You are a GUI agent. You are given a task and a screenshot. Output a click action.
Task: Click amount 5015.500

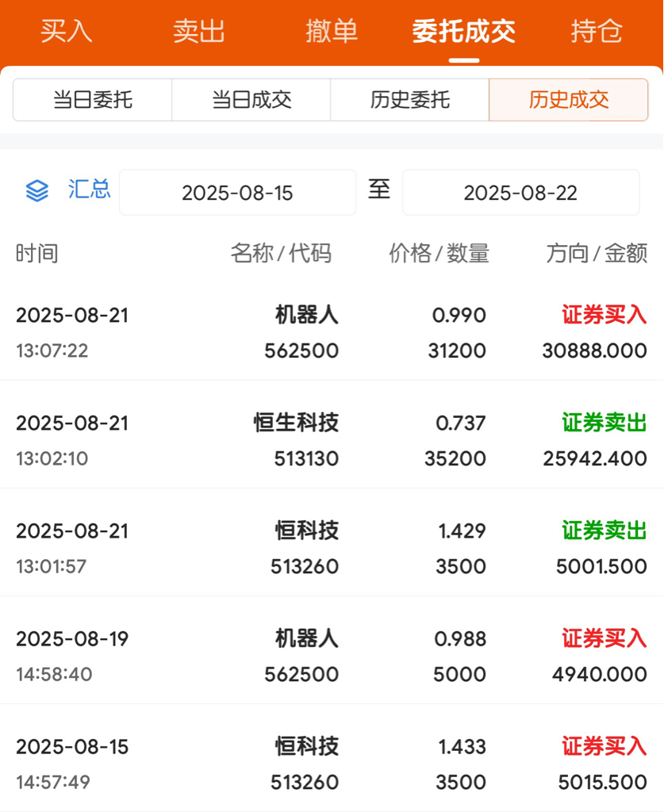click(x=603, y=782)
